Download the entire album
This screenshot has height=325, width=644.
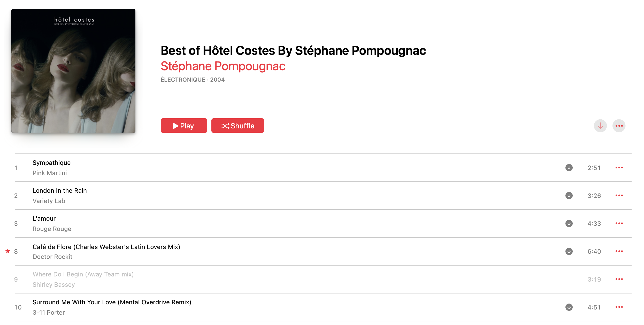(x=600, y=126)
